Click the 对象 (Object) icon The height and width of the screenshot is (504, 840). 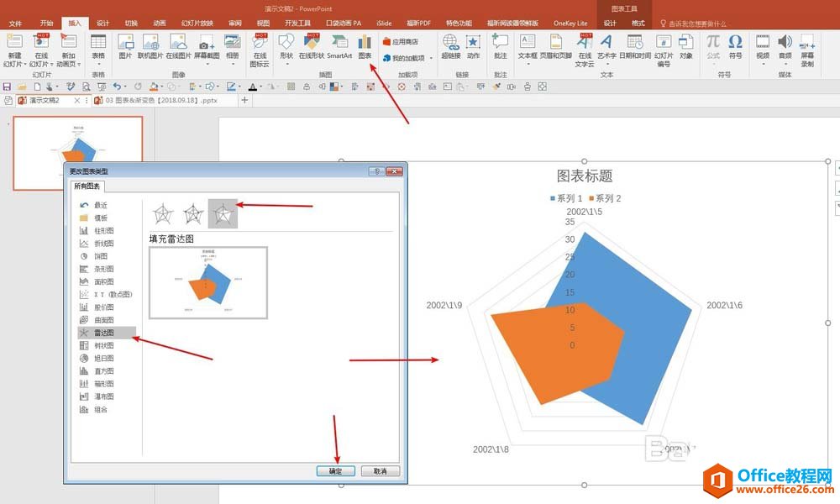tap(685, 46)
